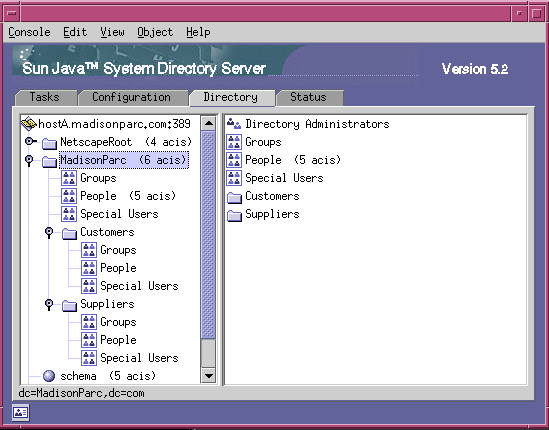Select Special Users label under Suppliers
Screen dimensions: 549x430
point(139,358)
